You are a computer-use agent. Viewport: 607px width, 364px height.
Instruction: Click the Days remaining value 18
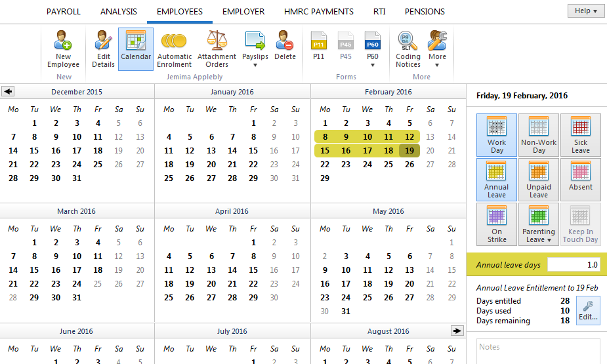[565, 321]
